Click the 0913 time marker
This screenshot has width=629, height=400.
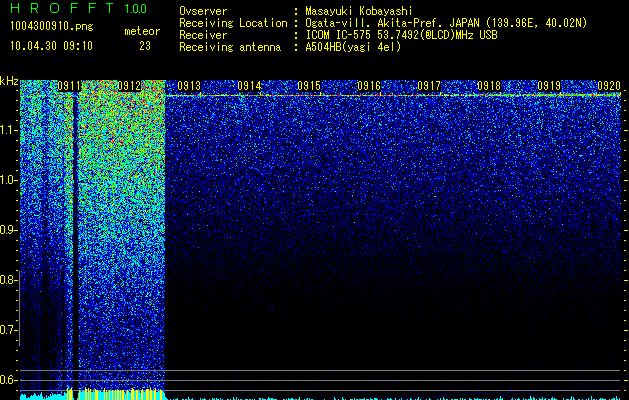[x=189, y=86]
